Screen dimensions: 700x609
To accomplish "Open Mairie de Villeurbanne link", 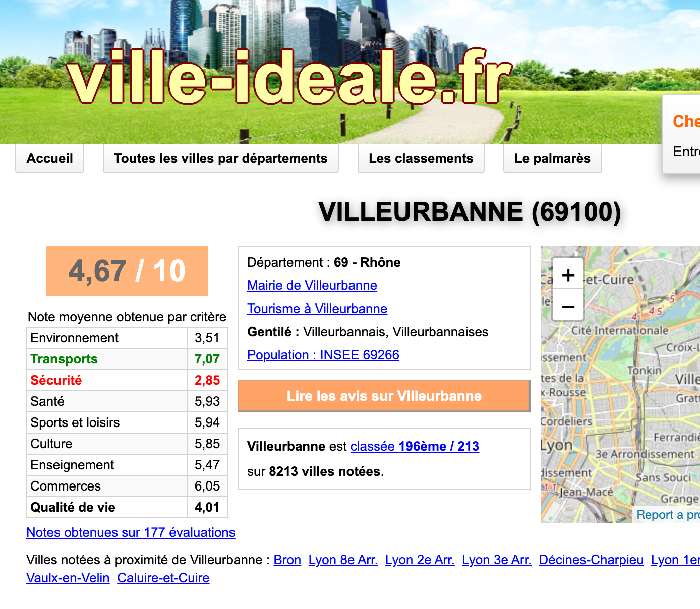I will point(312,285).
